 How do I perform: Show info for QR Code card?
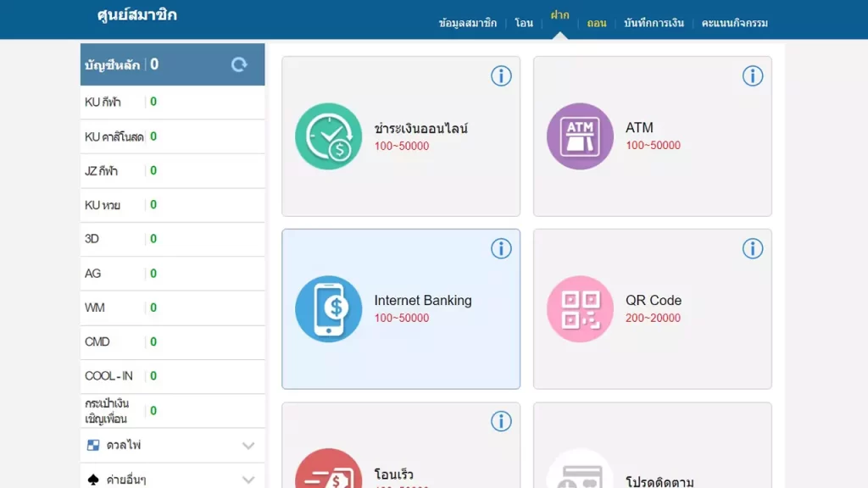pyautogui.click(x=753, y=248)
